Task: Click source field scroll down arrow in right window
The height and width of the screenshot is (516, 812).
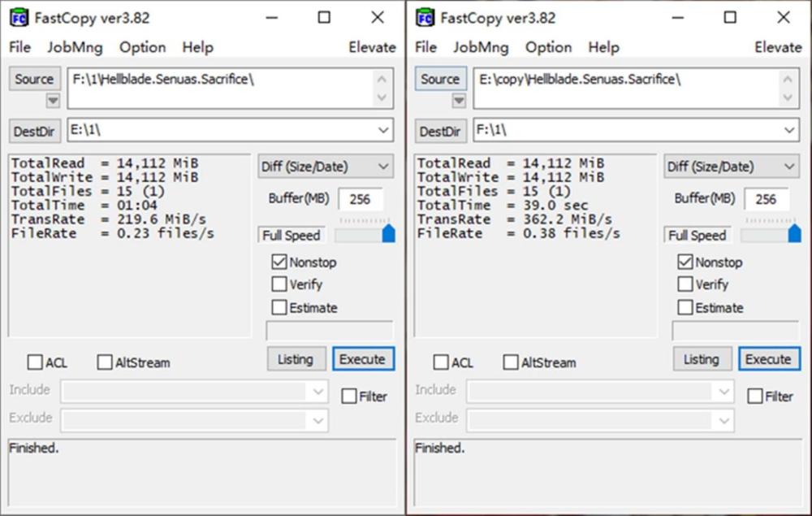Action: point(788,98)
